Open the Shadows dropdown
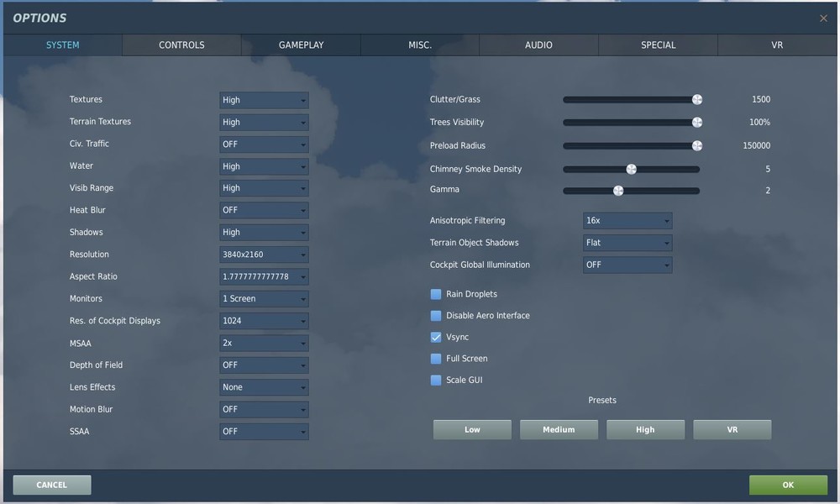The height and width of the screenshot is (504, 840). [264, 233]
